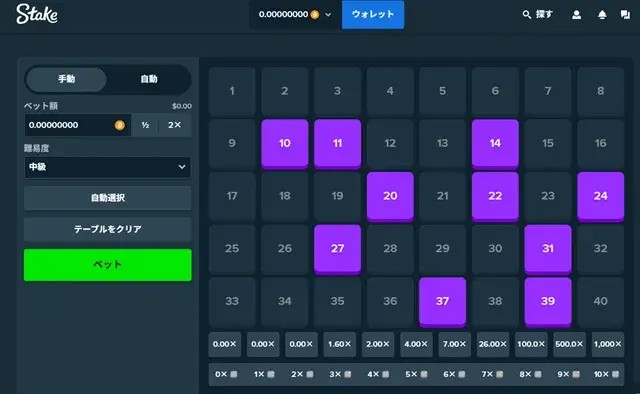This screenshot has width=640, height=394.
Task: Open the user profile icon
Action: click(x=576, y=15)
